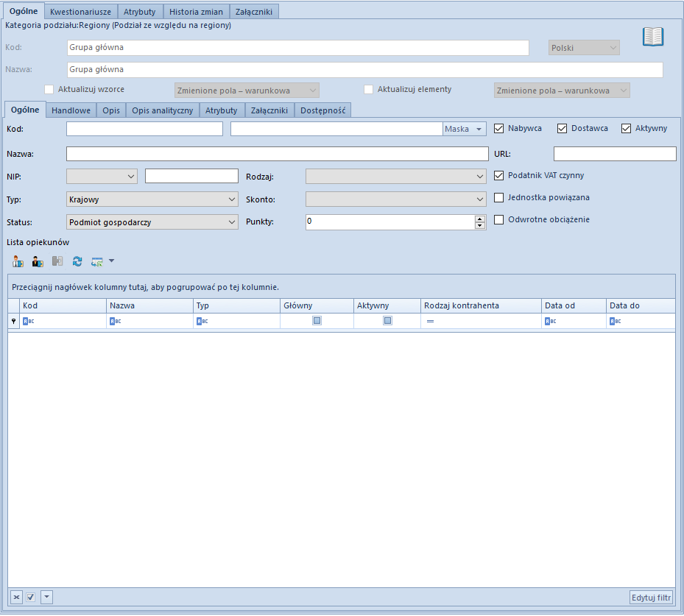Add employee guardian with white-shirt person icon

18,261
